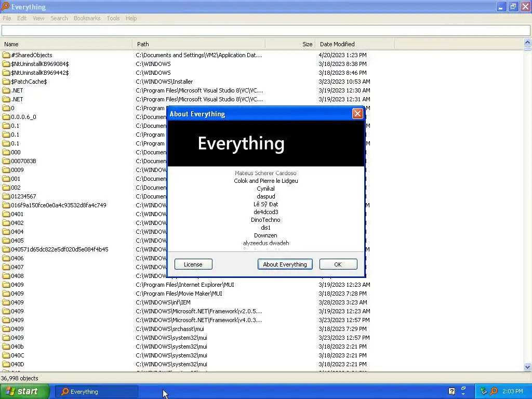Screen dimensions: 532x399
Task: Click the system clock 2:03 PM
Action: coord(513,391)
